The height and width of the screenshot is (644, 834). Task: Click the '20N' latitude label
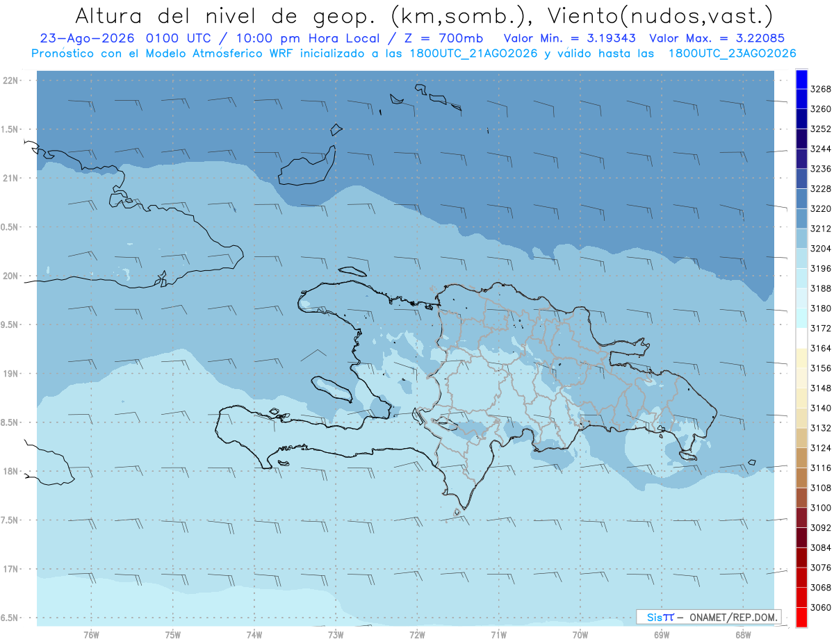[x=10, y=276]
